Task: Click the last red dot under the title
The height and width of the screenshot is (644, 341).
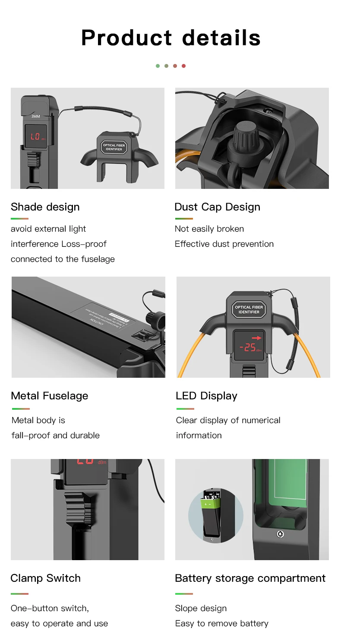Action: [183, 66]
